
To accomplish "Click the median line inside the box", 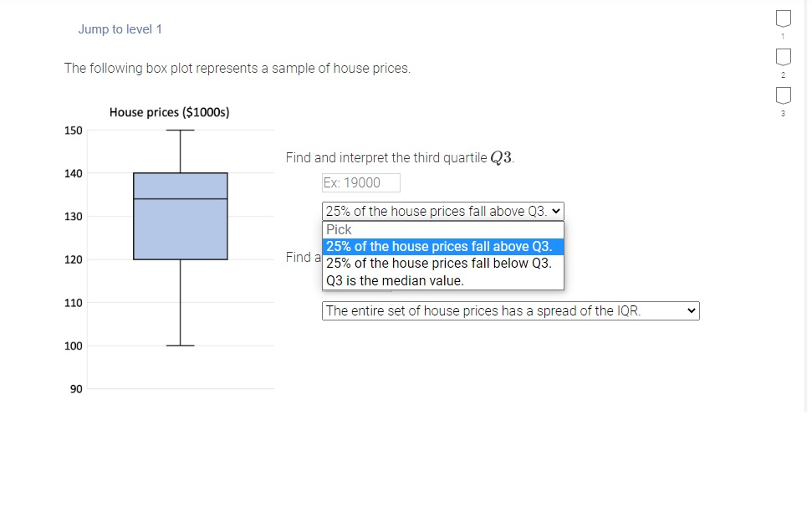I will 180,198.
